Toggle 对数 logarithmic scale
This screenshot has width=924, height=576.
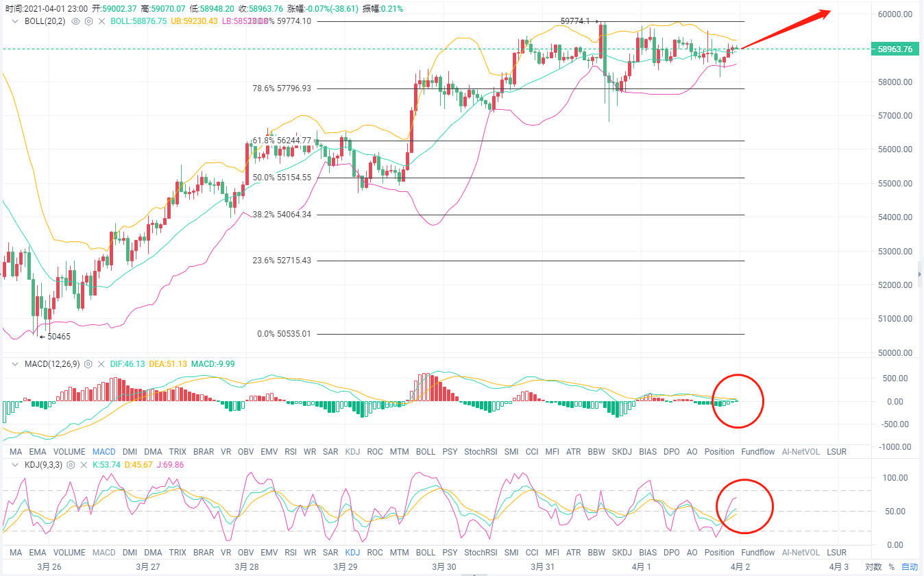coord(873,567)
